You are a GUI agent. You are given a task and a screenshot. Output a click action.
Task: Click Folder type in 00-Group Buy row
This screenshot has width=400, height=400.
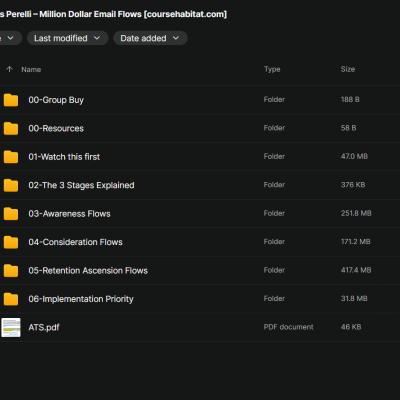pos(274,99)
